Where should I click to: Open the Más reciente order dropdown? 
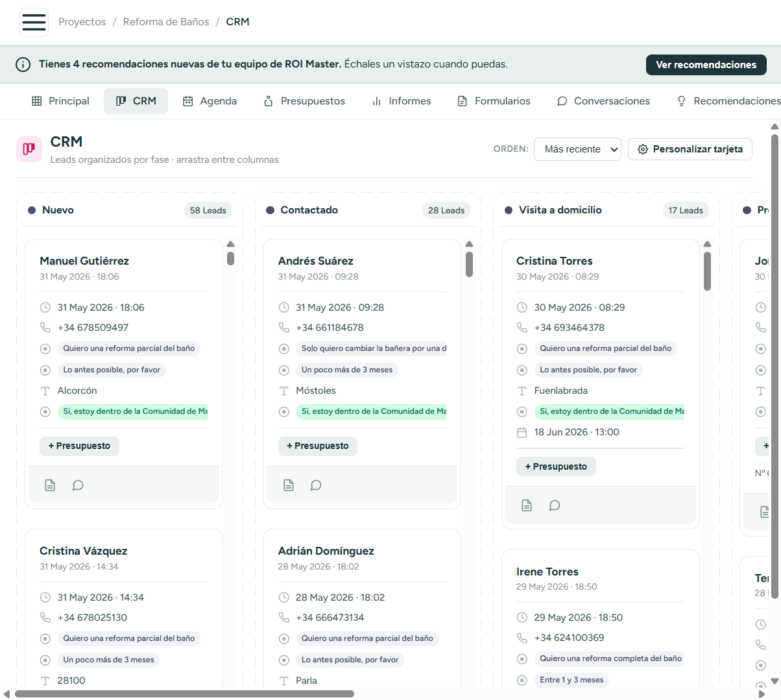pyautogui.click(x=577, y=149)
